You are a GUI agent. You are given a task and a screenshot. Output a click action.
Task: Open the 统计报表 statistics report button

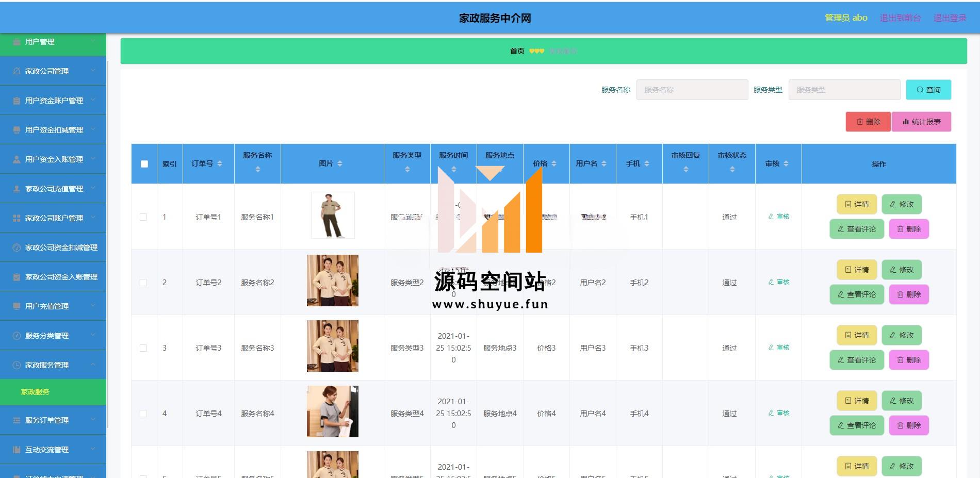pyautogui.click(x=921, y=122)
